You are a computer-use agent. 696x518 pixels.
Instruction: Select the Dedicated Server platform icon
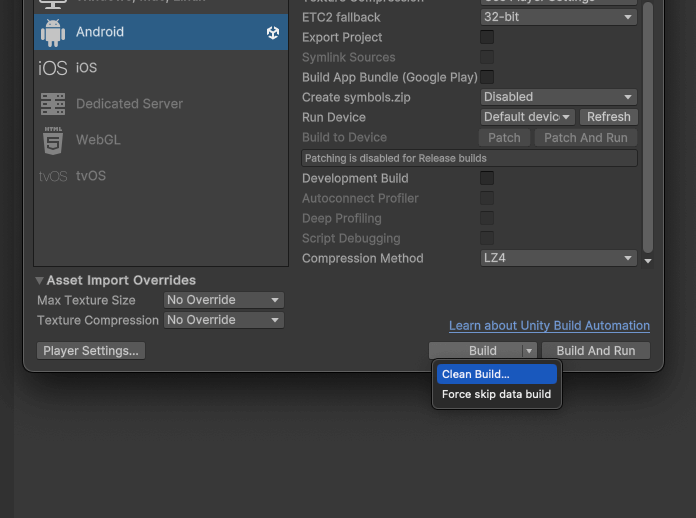pyautogui.click(x=52, y=104)
